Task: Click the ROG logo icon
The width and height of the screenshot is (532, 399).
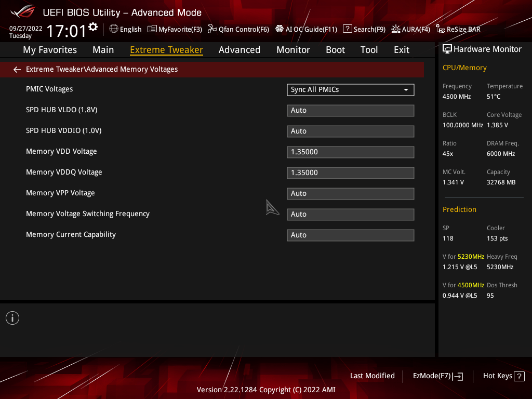Action: 22,11
